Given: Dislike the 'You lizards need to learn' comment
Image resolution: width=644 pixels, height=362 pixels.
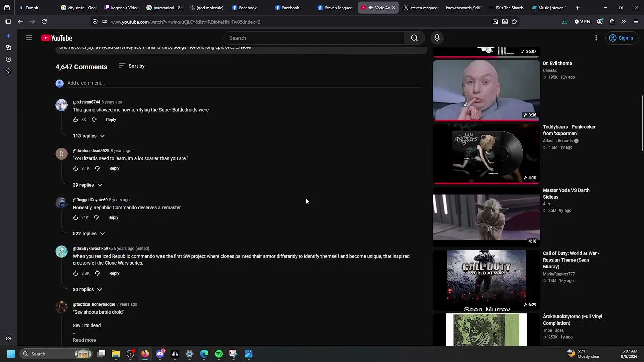Looking at the screenshot, I should [97, 168].
